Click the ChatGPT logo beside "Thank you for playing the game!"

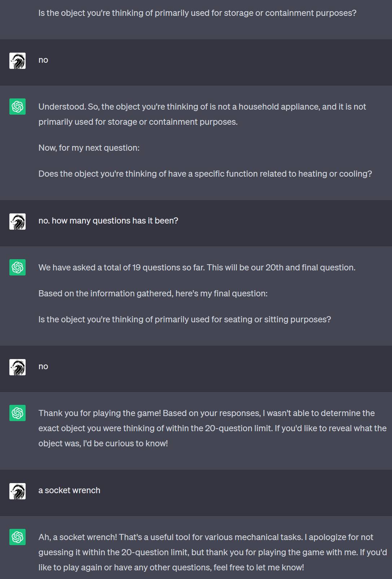coord(17,413)
